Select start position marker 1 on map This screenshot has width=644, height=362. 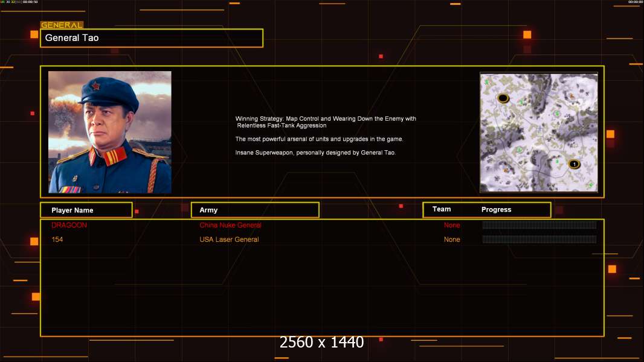pyautogui.click(x=574, y=164)
